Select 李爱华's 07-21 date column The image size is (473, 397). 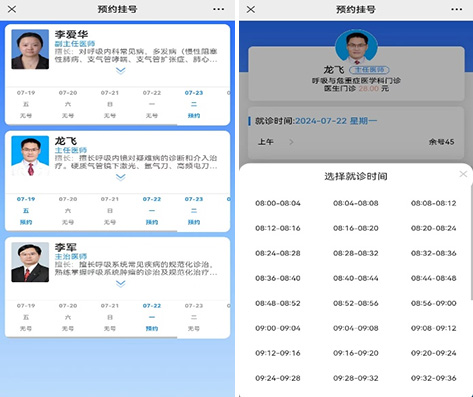[110, 104]
